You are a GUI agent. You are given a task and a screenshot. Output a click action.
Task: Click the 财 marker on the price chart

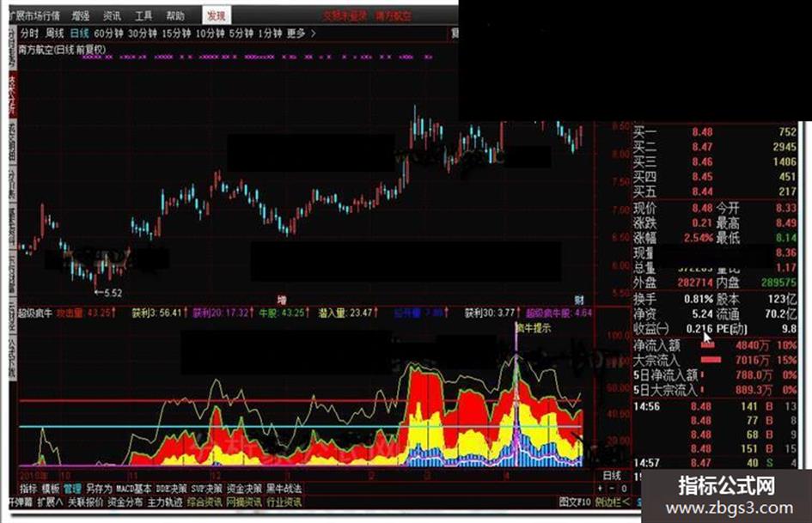579,300
